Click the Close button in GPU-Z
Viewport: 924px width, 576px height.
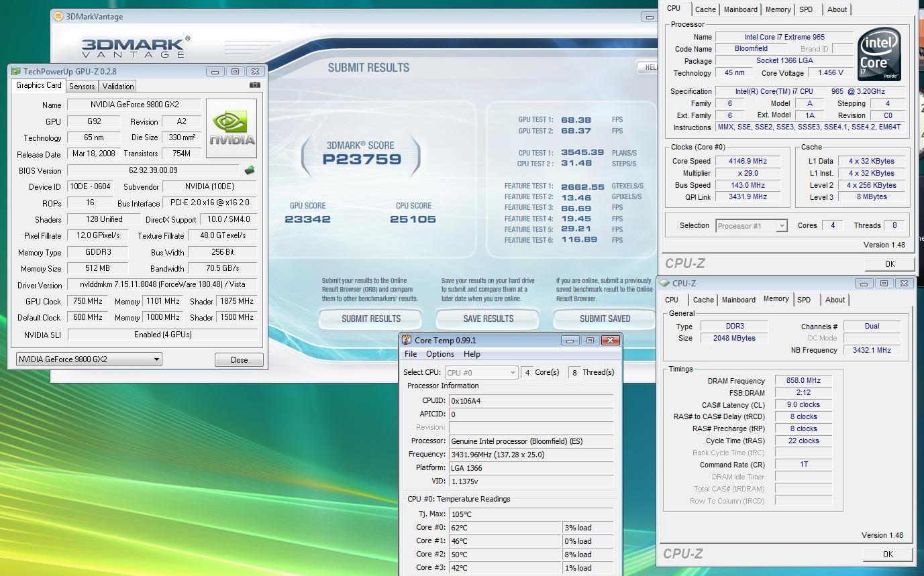(x=239, y=360)
